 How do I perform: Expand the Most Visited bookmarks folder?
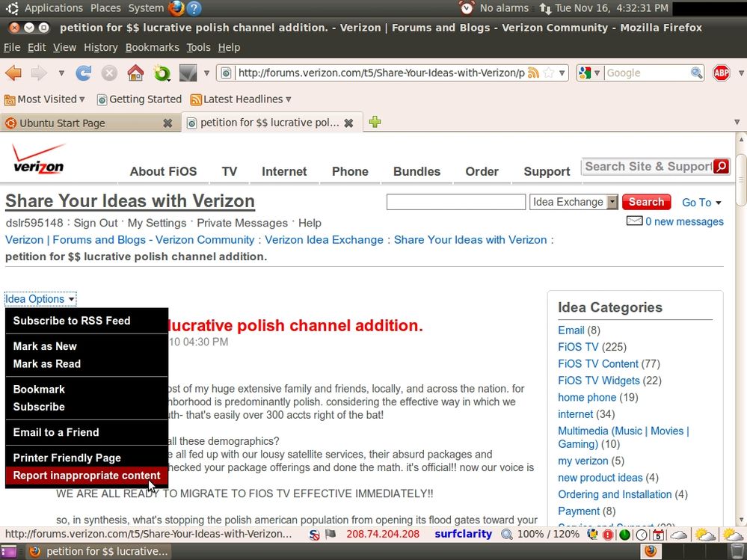coord(45,99)
